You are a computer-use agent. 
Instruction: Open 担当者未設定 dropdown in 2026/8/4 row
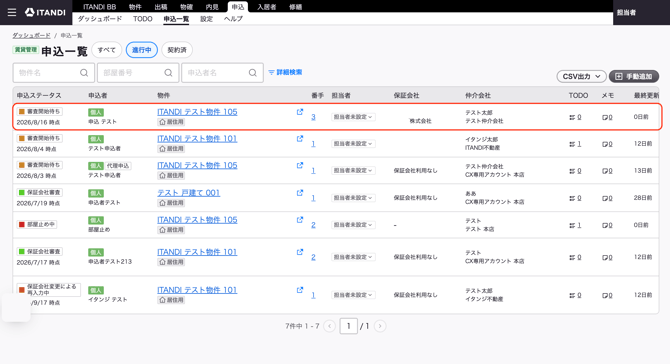coord(353,144)
